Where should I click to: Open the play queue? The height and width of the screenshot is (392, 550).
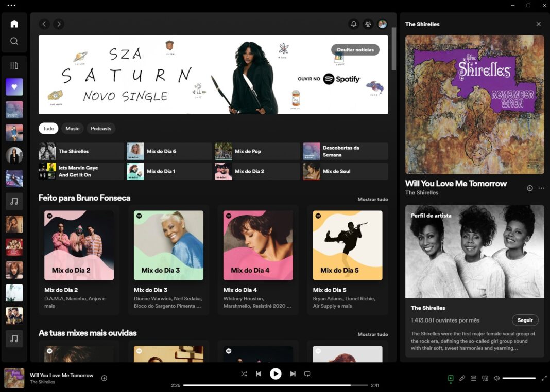pyautogui.click(x=474, y=378)
